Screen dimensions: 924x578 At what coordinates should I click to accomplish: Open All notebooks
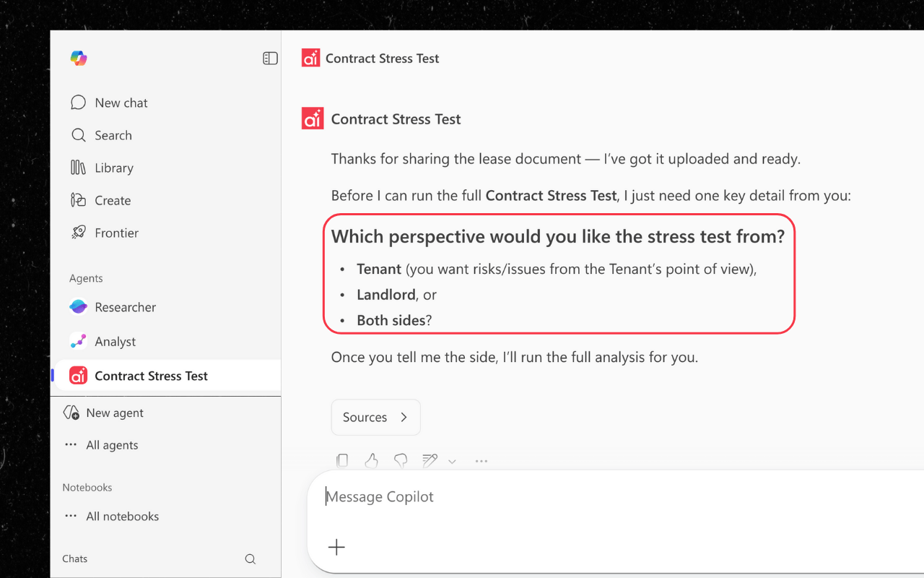pos(122,516)
